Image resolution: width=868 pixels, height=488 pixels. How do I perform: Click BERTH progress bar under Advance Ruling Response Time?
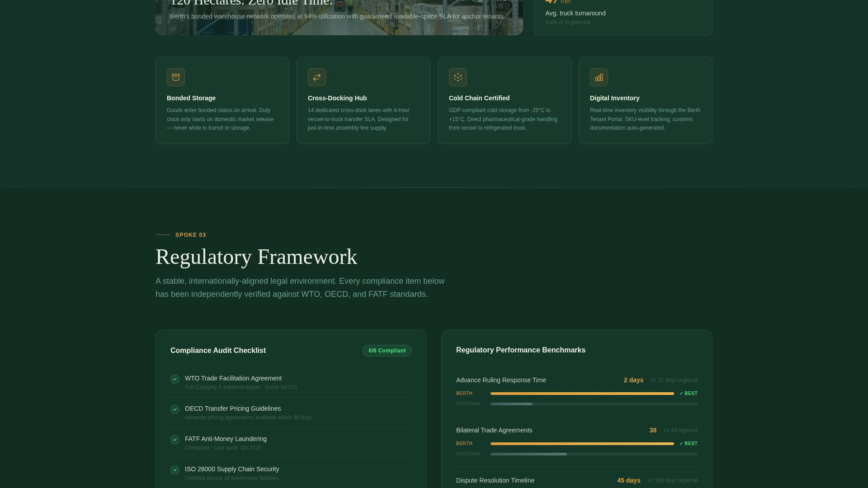582,393
